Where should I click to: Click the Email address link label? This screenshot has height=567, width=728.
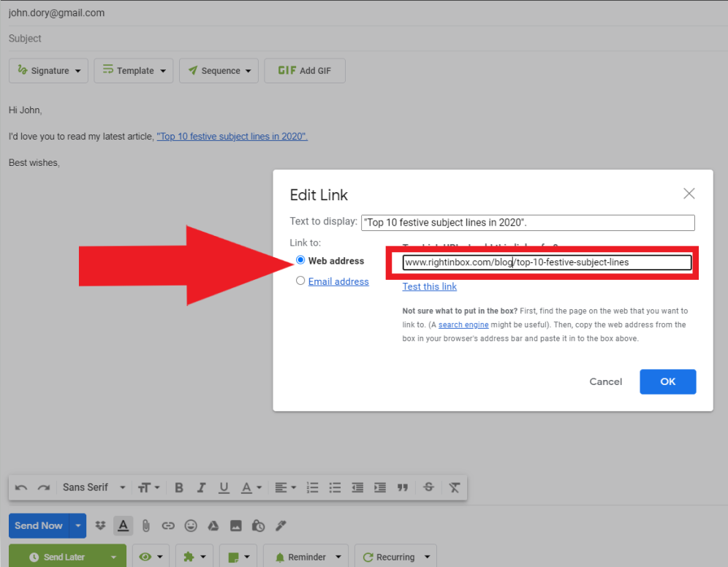[x=338, y=281]
